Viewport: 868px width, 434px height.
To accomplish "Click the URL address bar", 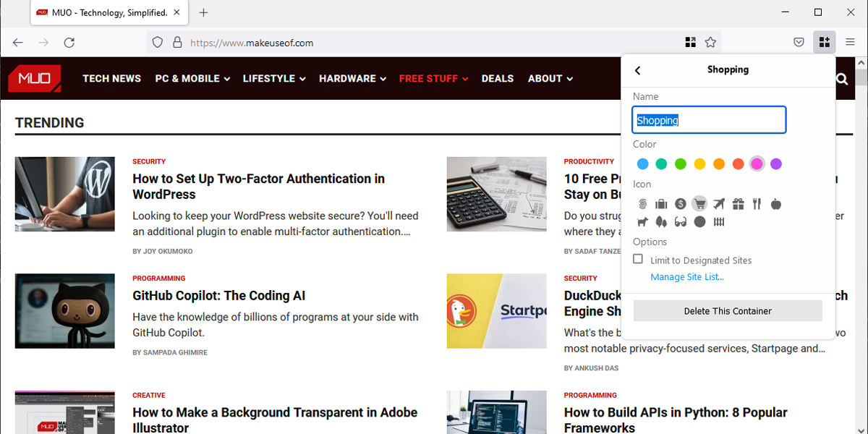I will point(434,43).
